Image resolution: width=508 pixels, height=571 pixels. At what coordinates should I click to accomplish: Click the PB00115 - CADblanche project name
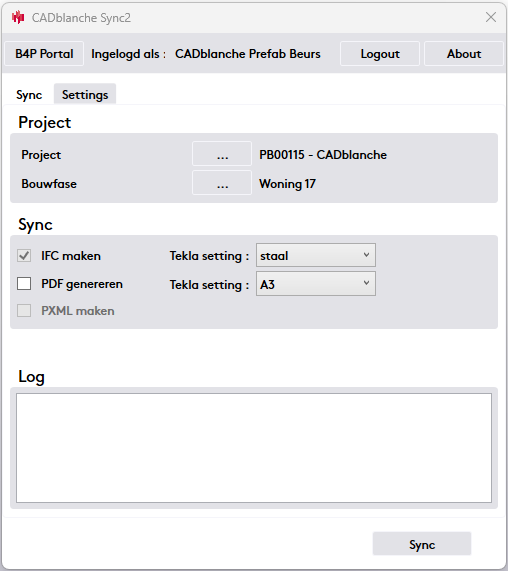tap(323, 155)
